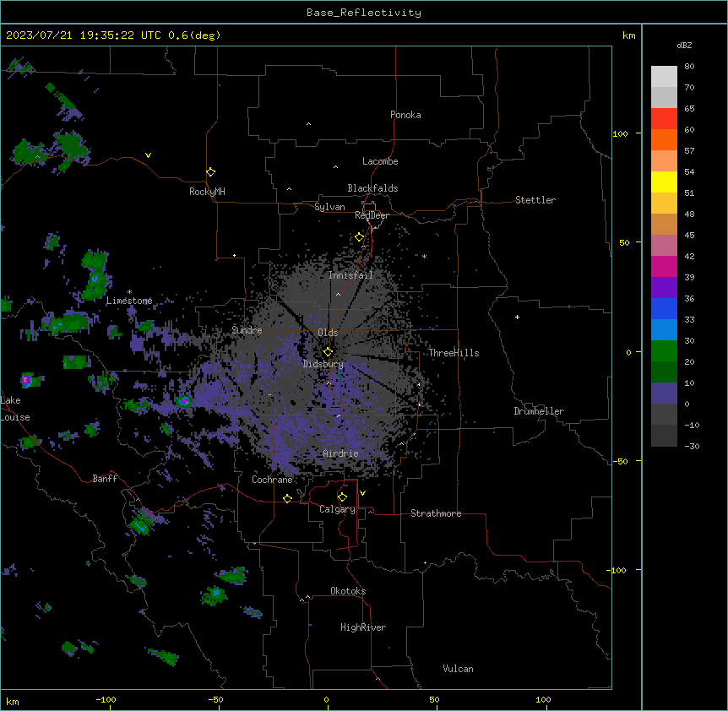Click the yellow marker south of RedDeer

click(360, 237)
